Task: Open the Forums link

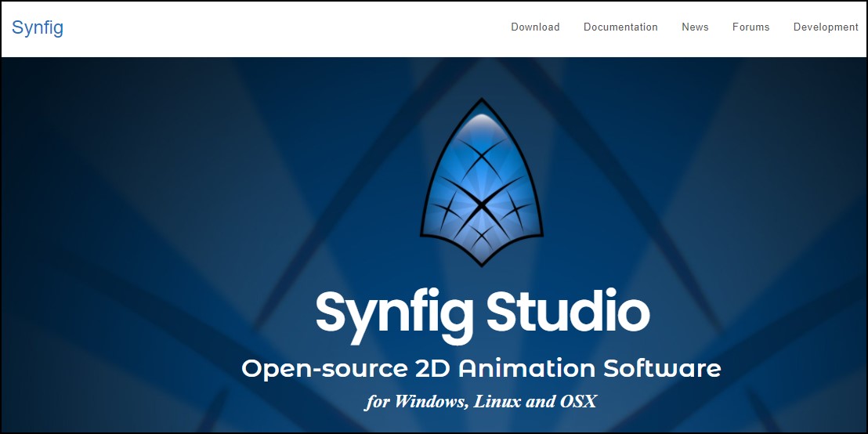Action: tap(750, 27)
